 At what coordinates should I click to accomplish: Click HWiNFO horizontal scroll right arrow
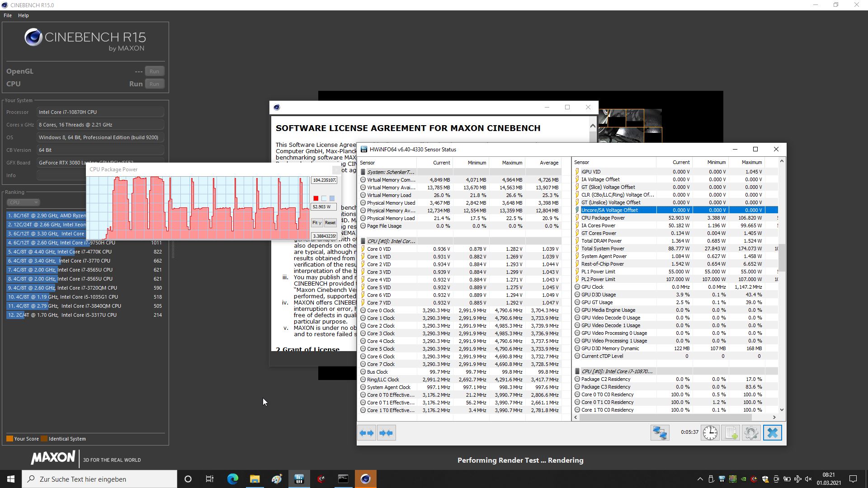(x=774, y=418)
